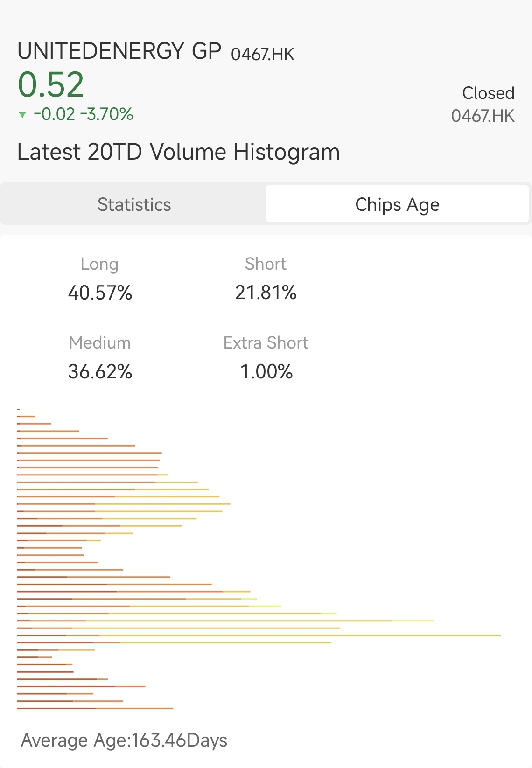Click the topmost tiny histogram bar
This screenshot has width=532, height=768.
click(18, 409)
